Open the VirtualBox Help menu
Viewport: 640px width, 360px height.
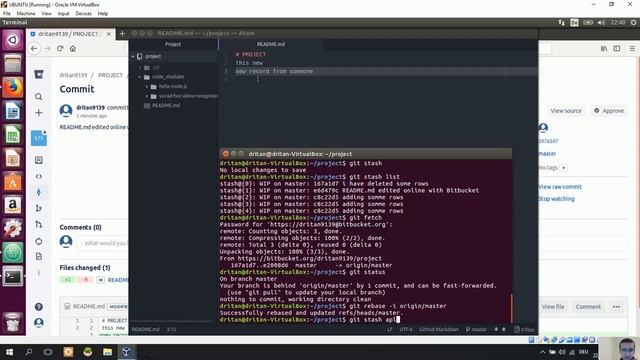[x=103, y=13]
